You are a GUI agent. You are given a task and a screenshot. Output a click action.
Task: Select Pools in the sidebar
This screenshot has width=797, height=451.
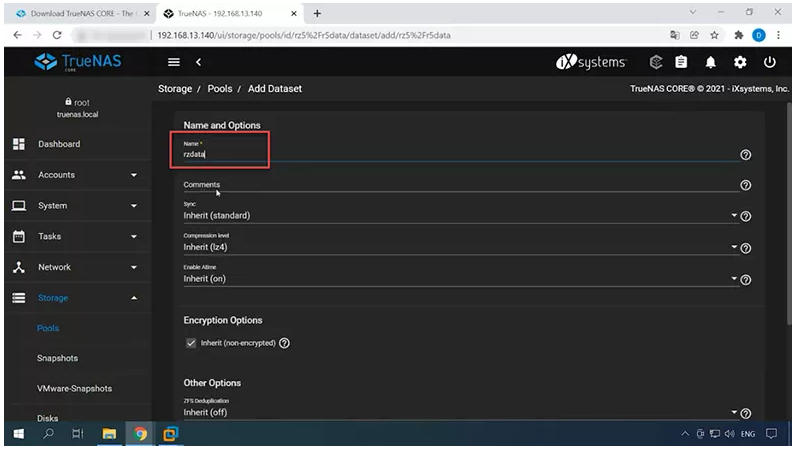pyautogui.click(x=48, y=328)
